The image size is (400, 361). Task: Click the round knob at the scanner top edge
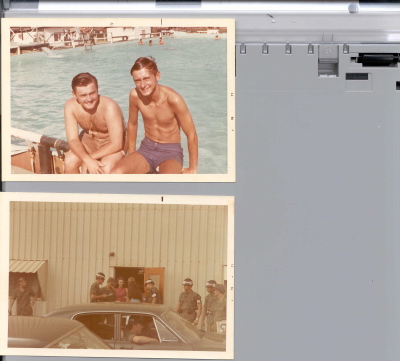(x=353, y=8)
